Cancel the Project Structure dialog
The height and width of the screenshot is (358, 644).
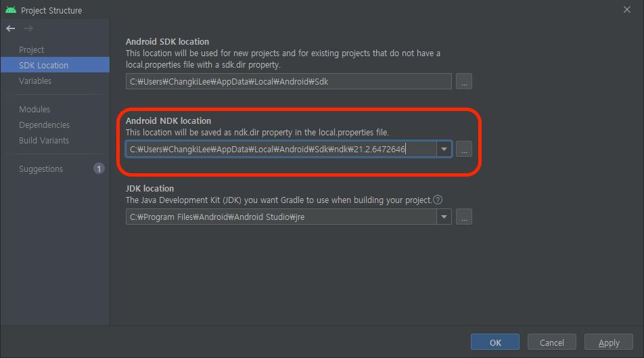click(x=551, y=342)
